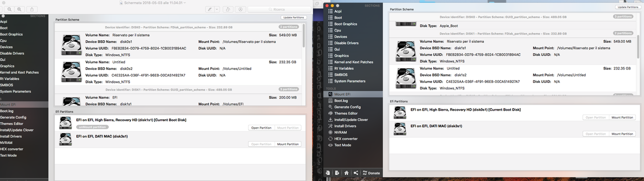Click unMount partition button in Preview screenshot

point(93,127)
